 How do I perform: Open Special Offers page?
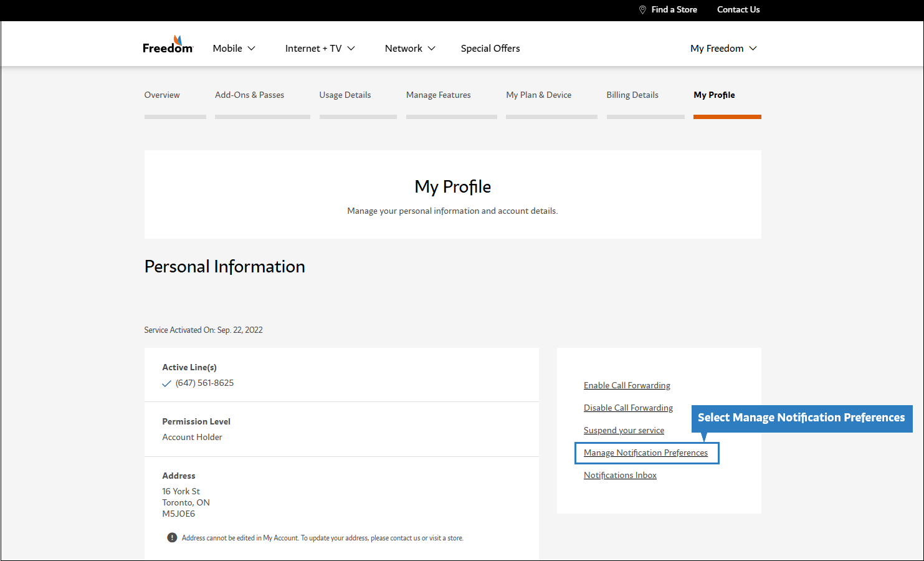click(490, 48)
